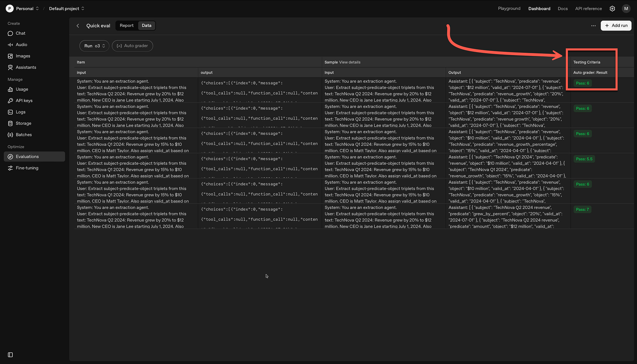Expand the Run o3 dropdown
Screen dimensions: 637x364
[94, 46]
